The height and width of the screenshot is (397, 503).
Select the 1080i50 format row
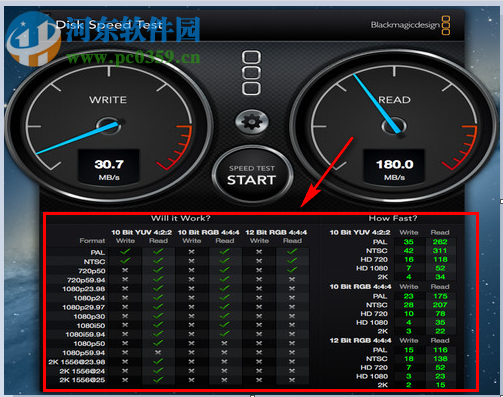(177, 325)
